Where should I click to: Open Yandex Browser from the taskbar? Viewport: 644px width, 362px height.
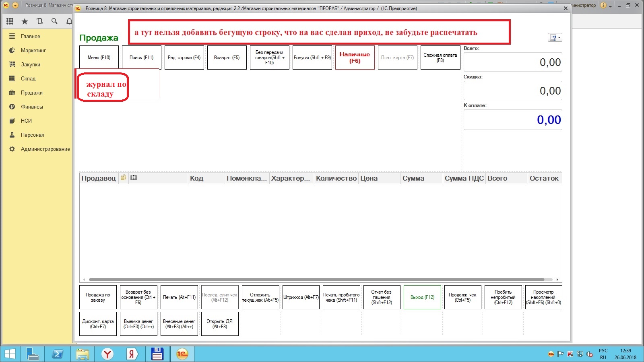(107, 354)
